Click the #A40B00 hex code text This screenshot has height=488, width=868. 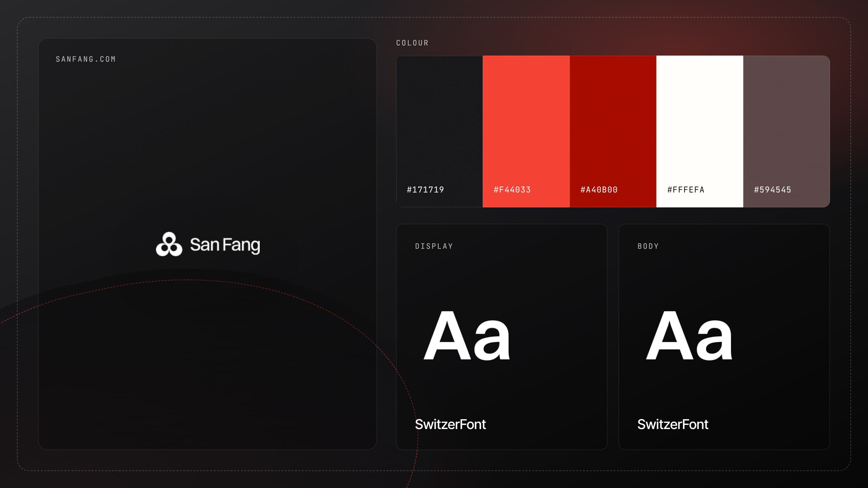(x=599, y=190)
